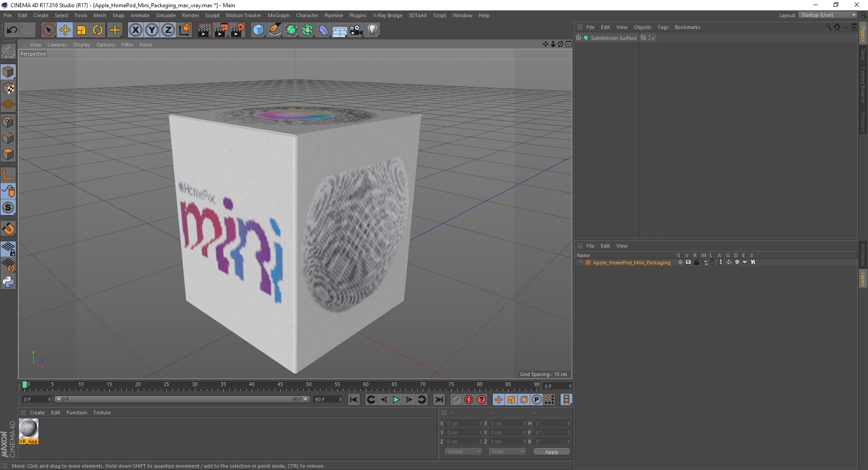Render to Picture Viewer

tap(221, 30)
